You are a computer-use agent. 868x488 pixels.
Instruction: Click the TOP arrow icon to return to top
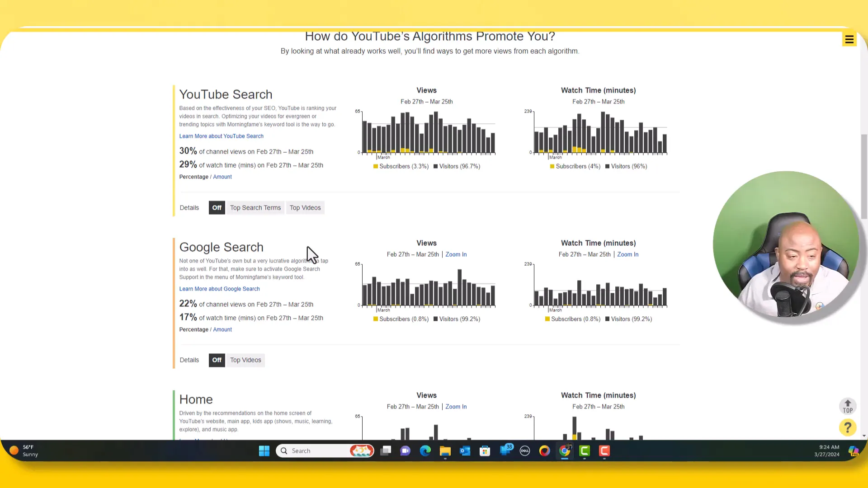(848, 406)
